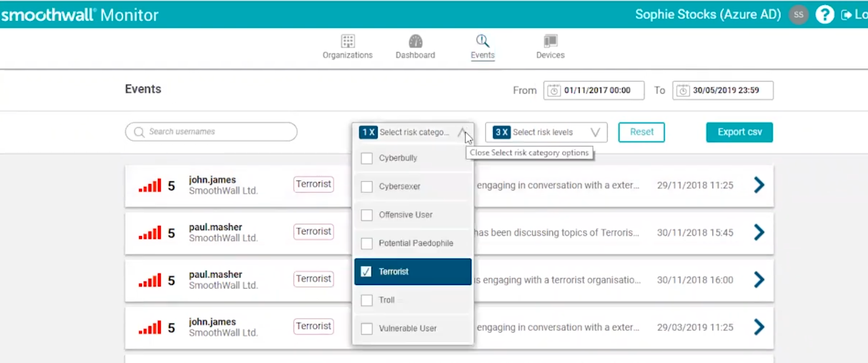
Task: Edit the To date 30/05/2019 23:59
Action: pos(723,90)
